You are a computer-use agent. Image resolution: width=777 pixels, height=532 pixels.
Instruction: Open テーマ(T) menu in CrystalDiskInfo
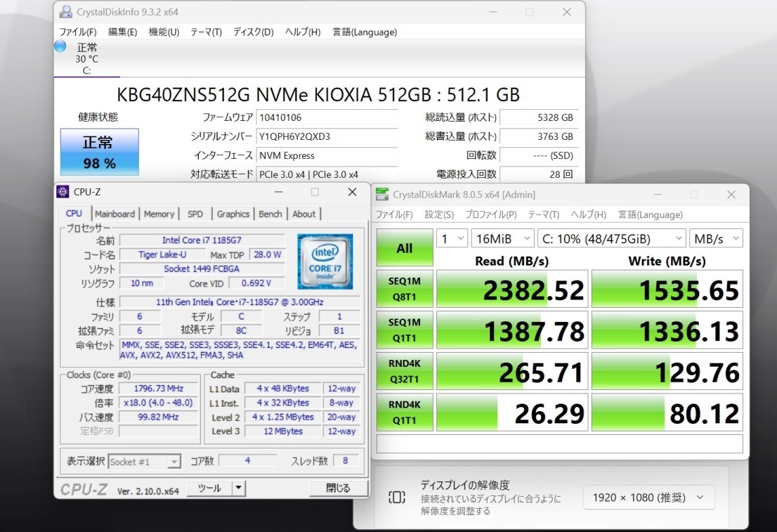click(x=206, y=32)
